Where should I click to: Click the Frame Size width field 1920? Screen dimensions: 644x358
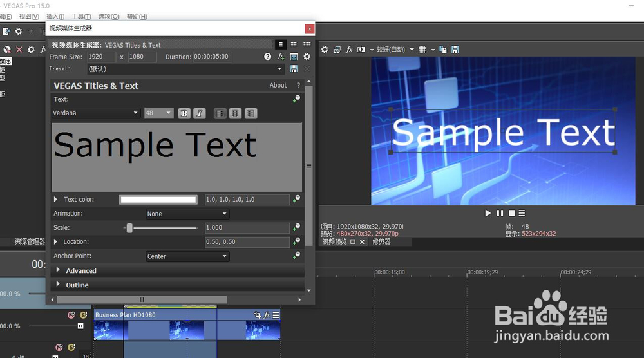click(102, 57)
